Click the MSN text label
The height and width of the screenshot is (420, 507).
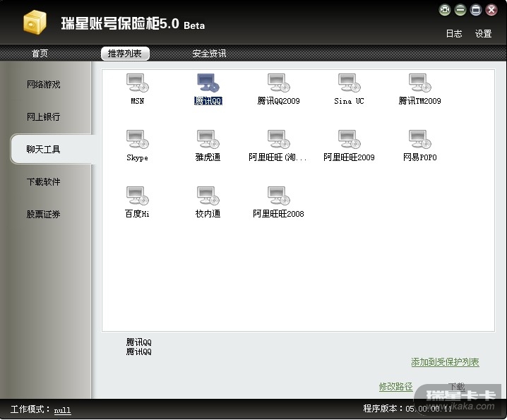(138, 101)
